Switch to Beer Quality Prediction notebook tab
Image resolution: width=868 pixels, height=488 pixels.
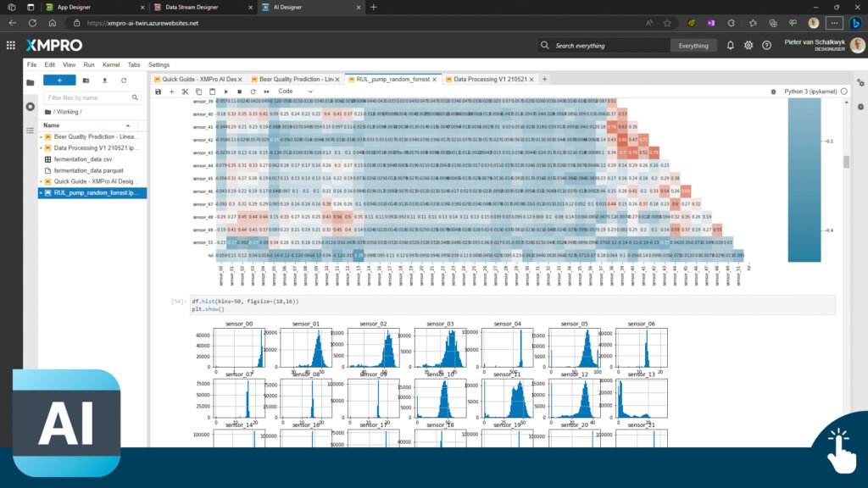coord(296,79)
